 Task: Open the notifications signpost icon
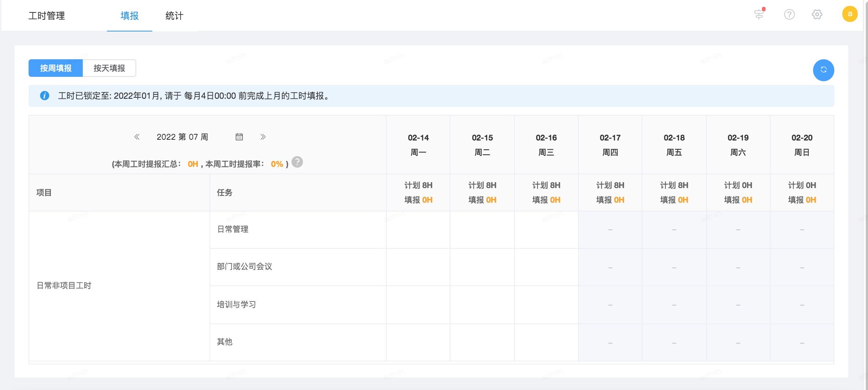[x=759, y=14]
